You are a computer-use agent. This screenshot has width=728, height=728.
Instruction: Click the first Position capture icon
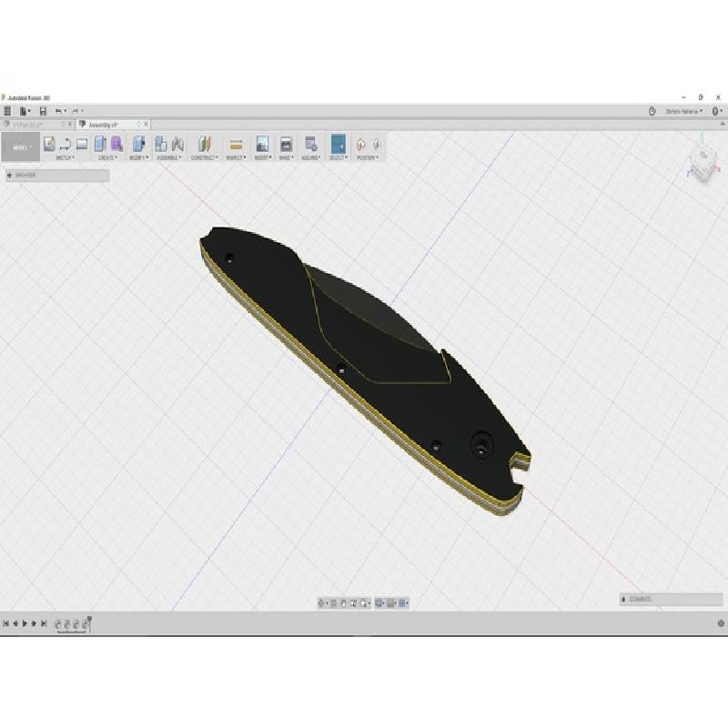tap(360, 145)
